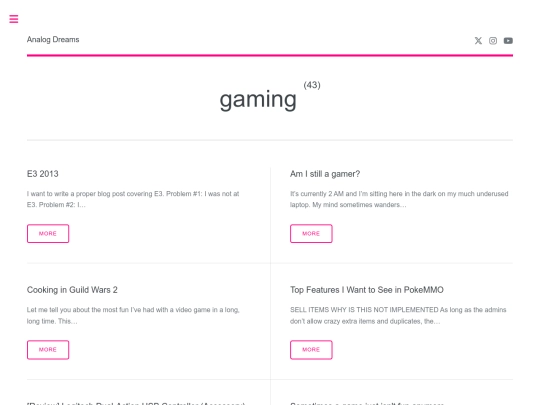This screenshot has width=540, height=405.
Task: Click the "SELL ITEMS WHY IS THIS" excerpt
Action: 398,315
